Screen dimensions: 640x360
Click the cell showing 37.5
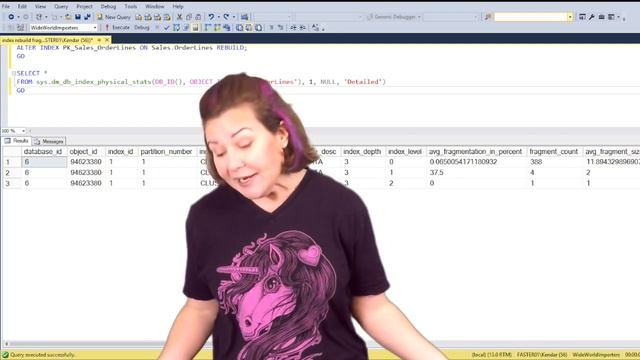[476, 173]
